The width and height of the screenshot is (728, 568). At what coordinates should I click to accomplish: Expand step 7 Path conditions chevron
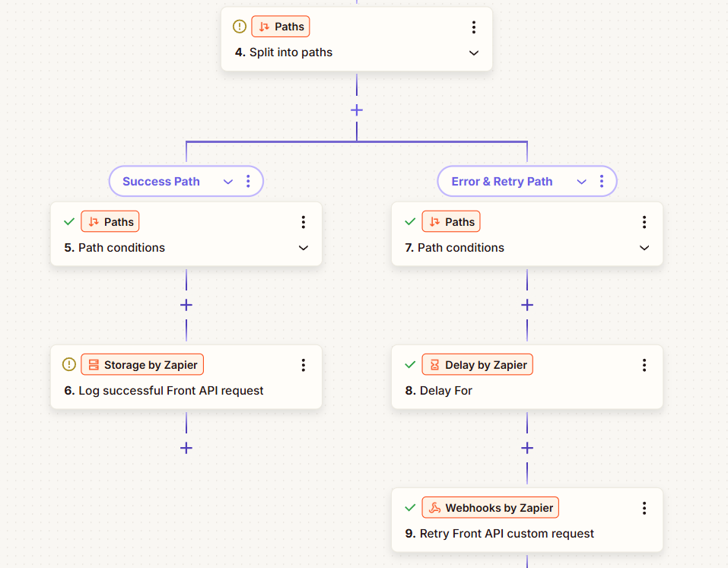[x=644, y=248]
